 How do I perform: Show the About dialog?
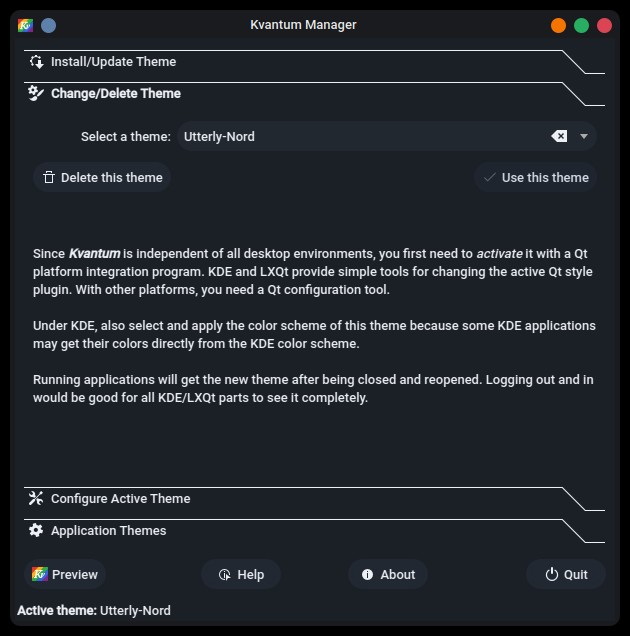click(x=388, y=574)
